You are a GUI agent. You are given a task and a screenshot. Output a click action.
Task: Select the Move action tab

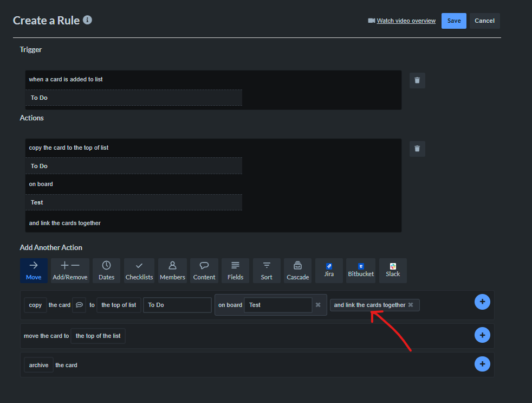pyautogui.click(x=34, y=271)
